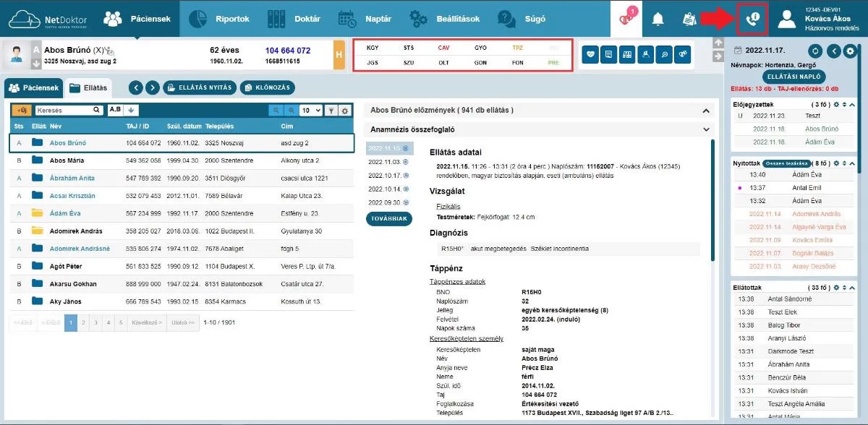Image resolution: width=868 pixels, height=425 pixels.
Task: Click the document sheet icon in patient toolbar
Action: click(x=609, y=53)
